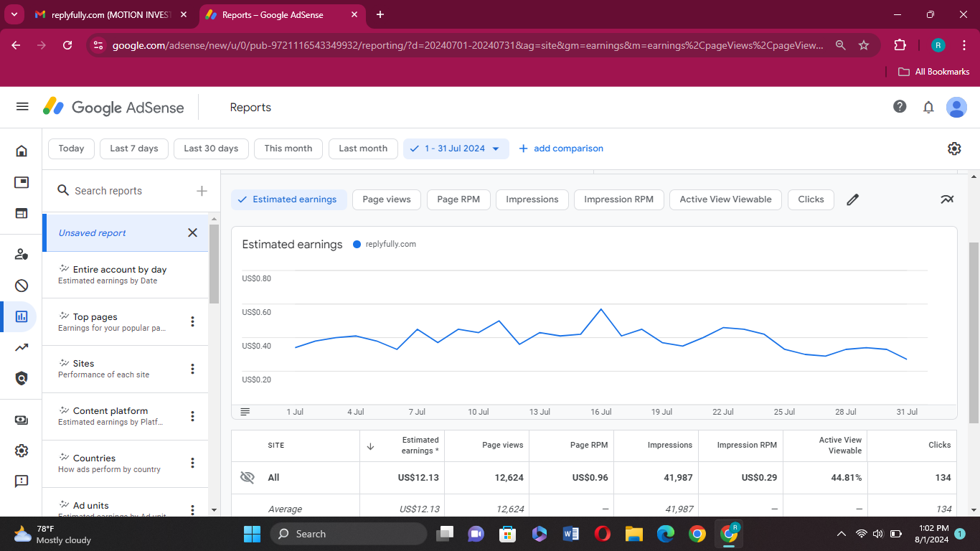980x551 pixels.
Task: Toggle visibility of the All row
Action: point(248,477)
